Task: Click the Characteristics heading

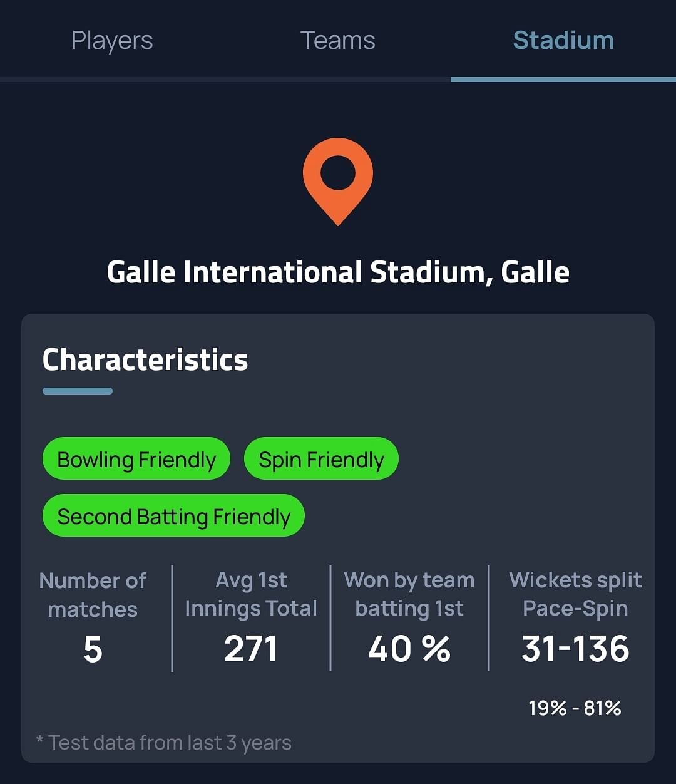Action: (145, 360)
